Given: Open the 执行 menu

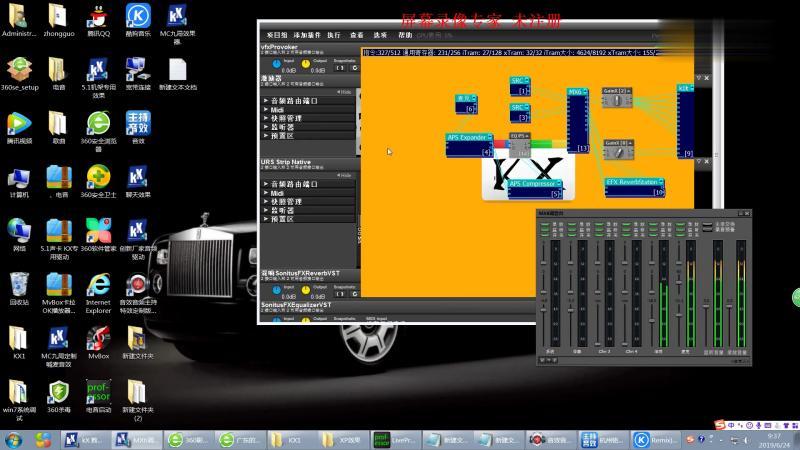Looking at the screenshot, I should (334, 35).
